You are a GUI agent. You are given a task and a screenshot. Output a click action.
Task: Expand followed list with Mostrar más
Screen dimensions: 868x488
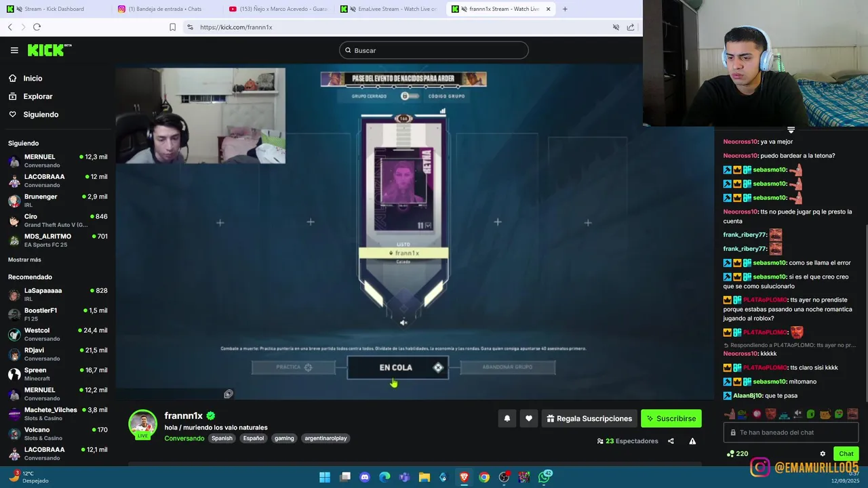[x=24, y=260]
